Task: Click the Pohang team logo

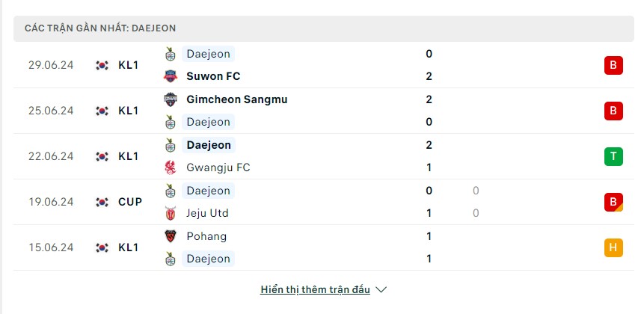Action: (171, 236)
